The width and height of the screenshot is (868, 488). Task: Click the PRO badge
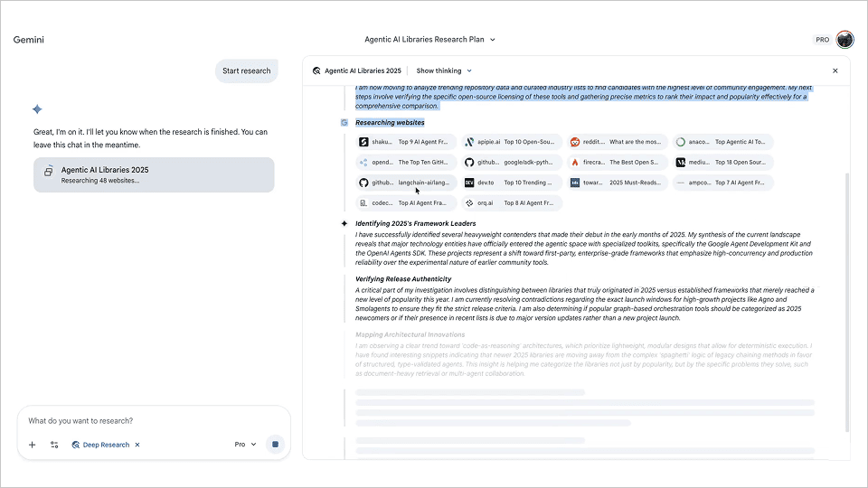click(822, 40)
